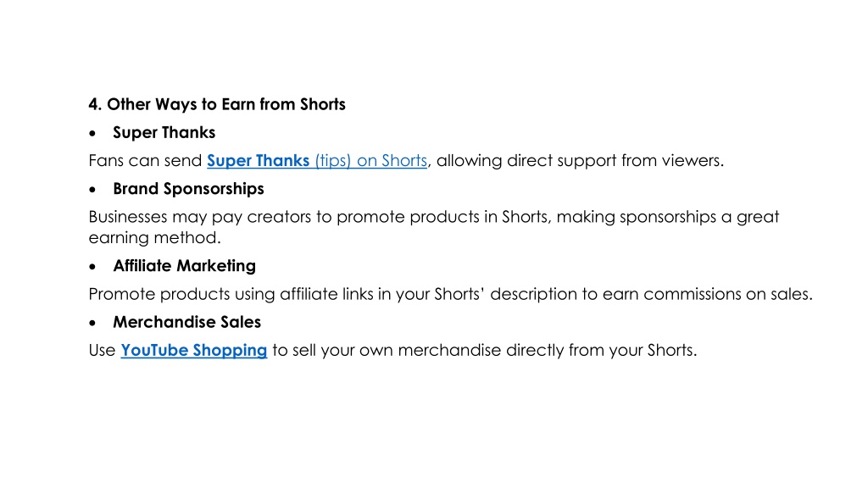Viewport: 868px width, 488px height.
Task: Click the Affiliate Marketing bullet heading
Action: coord(184,265)
